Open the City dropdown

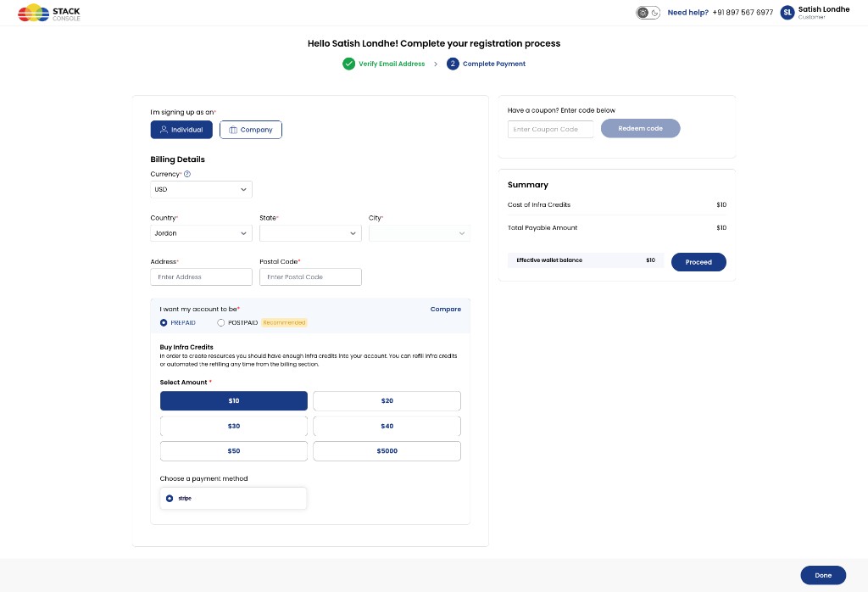(x=419, y=233)
